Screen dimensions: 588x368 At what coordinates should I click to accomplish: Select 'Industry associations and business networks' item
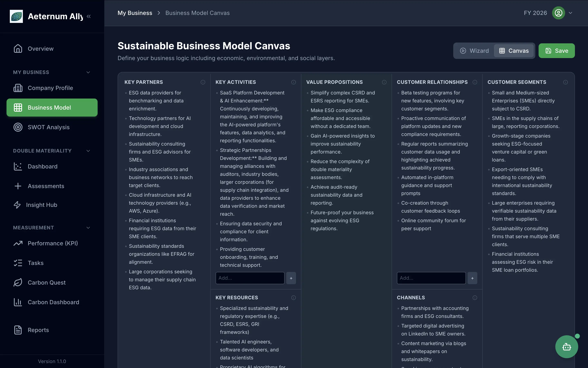pyautogui.click(x=161, y=177)
